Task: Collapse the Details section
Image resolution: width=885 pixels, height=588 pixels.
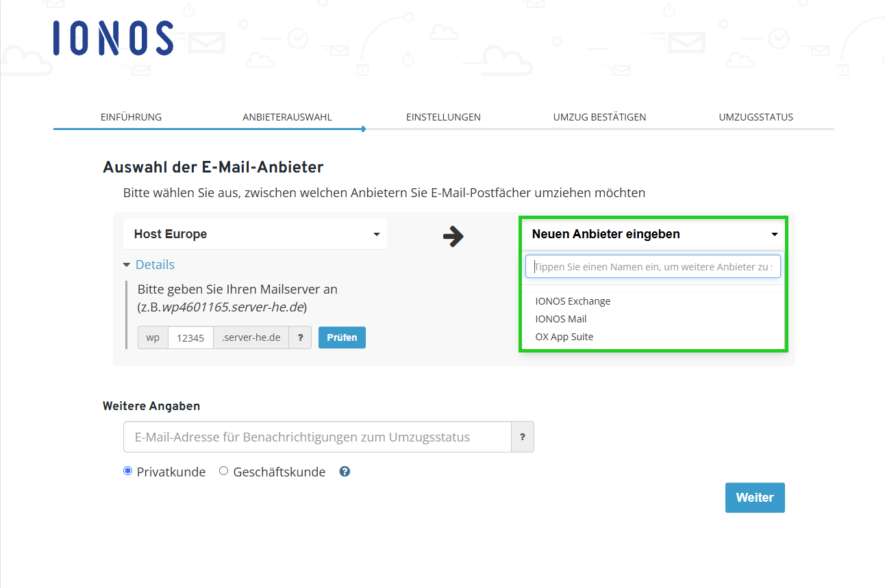Action: [149, 265]
